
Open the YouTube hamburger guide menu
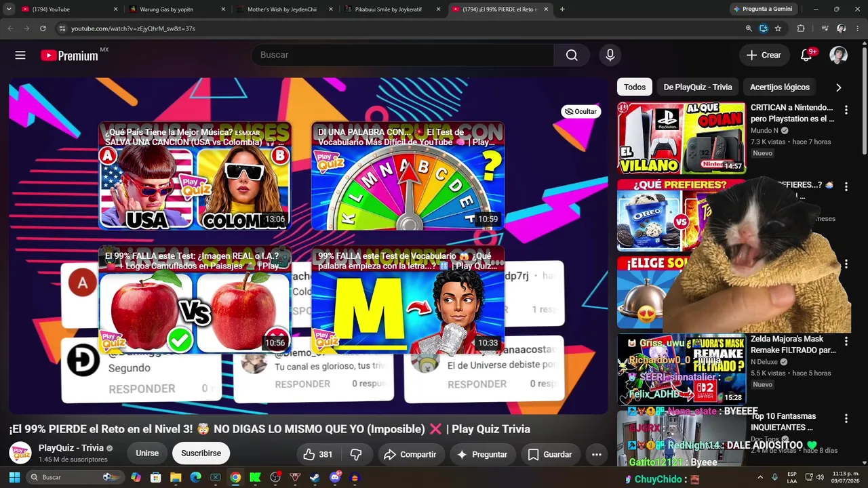pyautogui.click(x=20, y=55)
